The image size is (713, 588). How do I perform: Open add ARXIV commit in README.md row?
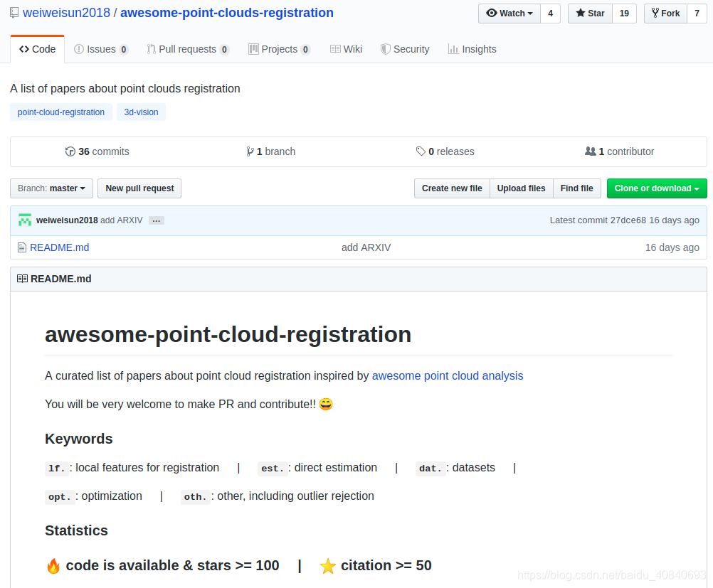point(366,247)
